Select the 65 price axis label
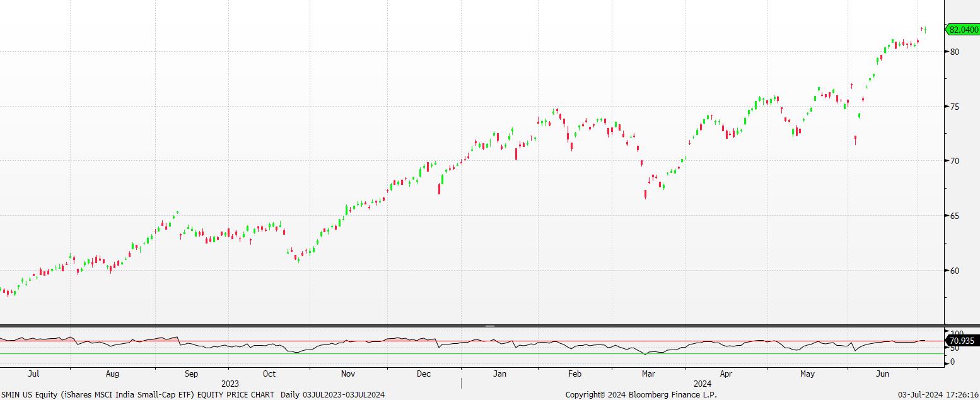 pyautogui.click(x=954, y=216)
